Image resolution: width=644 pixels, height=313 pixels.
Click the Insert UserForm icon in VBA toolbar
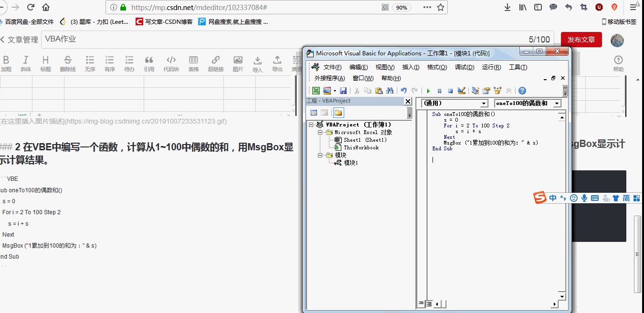point(327,91)
